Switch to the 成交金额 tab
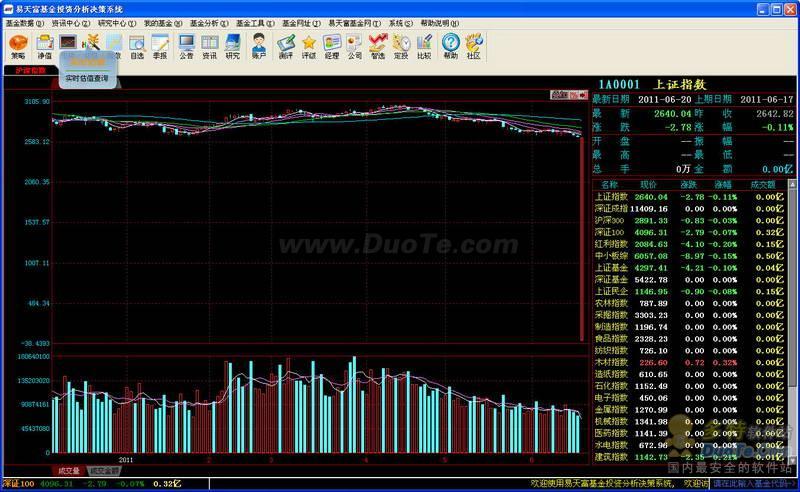 tap(103, 470)
